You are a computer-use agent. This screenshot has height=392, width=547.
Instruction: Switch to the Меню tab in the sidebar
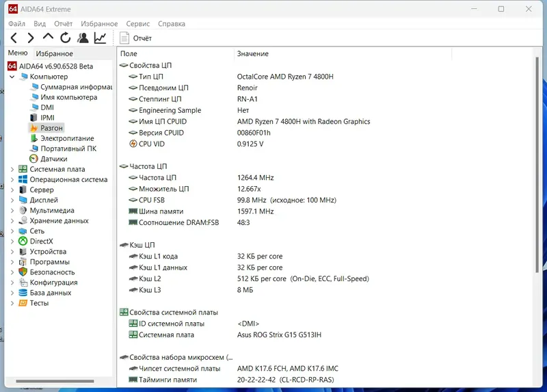pos(18,53)
